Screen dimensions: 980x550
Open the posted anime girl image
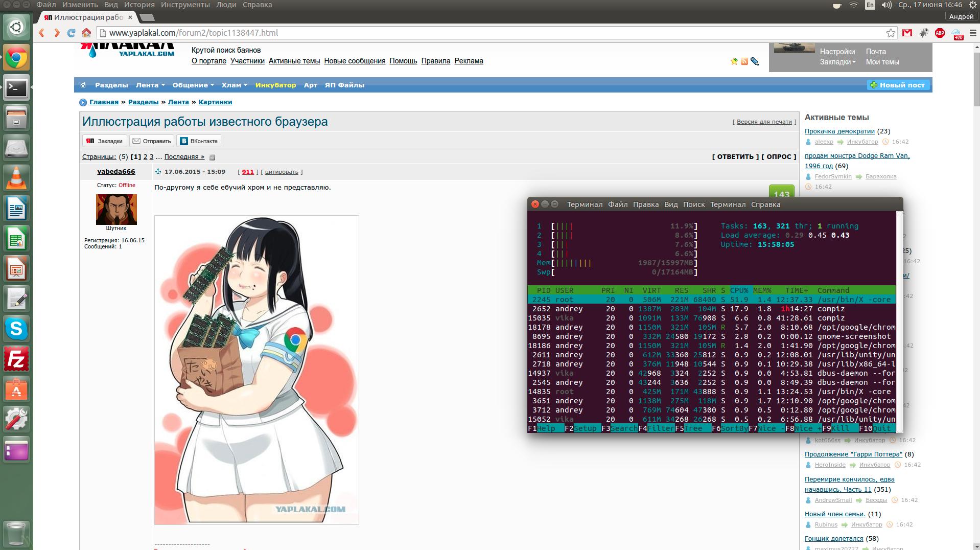coord(256,370)
